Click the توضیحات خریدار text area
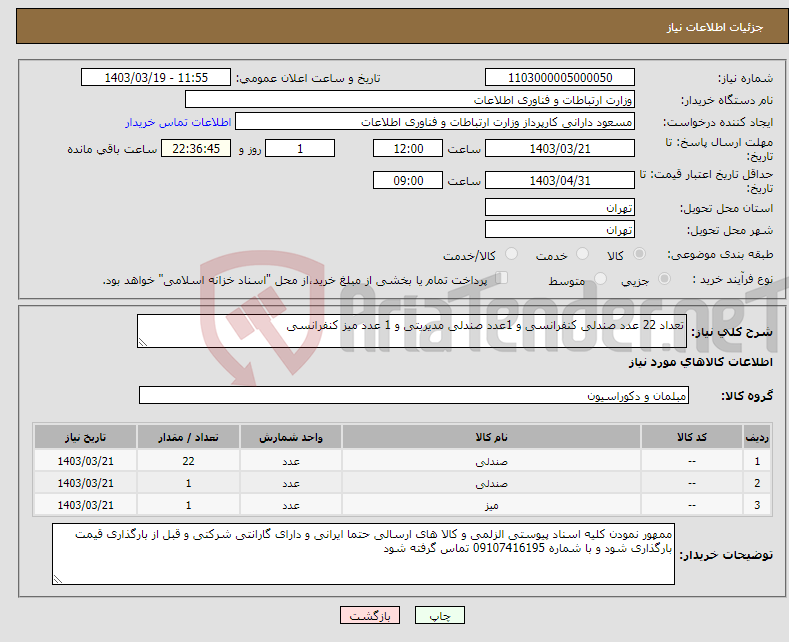The height and width of the screenshot is (642, 789). 363,553
